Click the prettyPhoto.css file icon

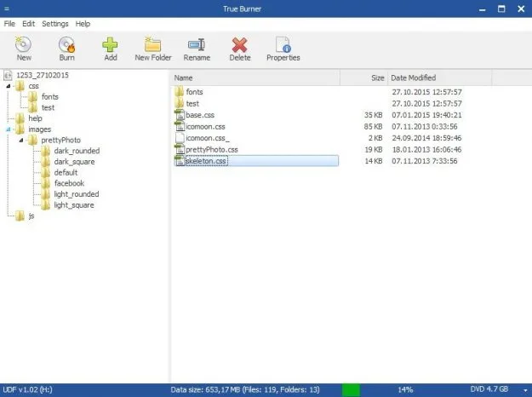click(180, 150)
